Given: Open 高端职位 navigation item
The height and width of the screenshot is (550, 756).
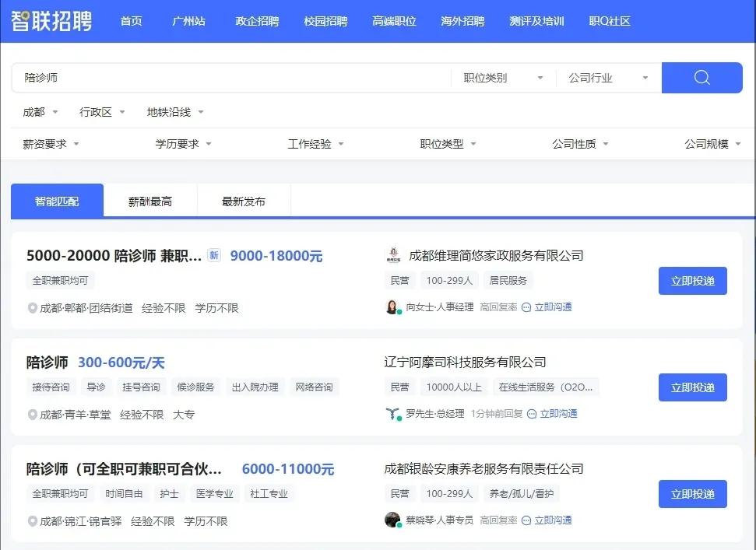Looking at the screenshot, I should (x=394, y=21).
